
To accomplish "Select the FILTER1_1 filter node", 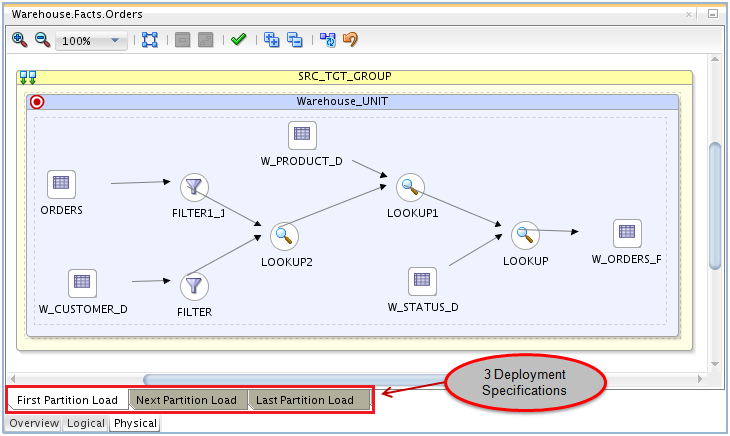I will [193, 187].
